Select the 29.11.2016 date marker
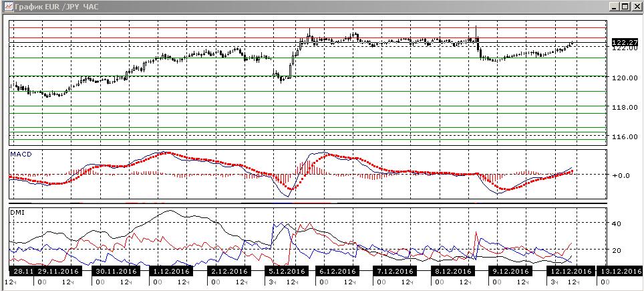The width and height of the screenshot is (644, 291). click(59, 272)
